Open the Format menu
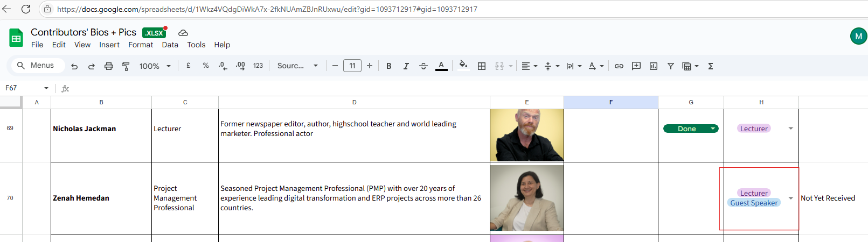The height and width of the screenshot is (242, 868). (141, 45)
